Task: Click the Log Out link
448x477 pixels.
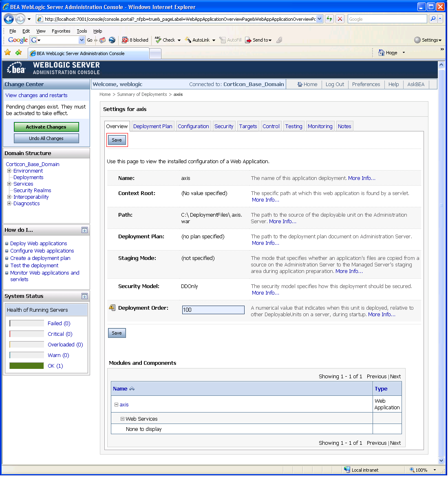Action: coord(335,84)
